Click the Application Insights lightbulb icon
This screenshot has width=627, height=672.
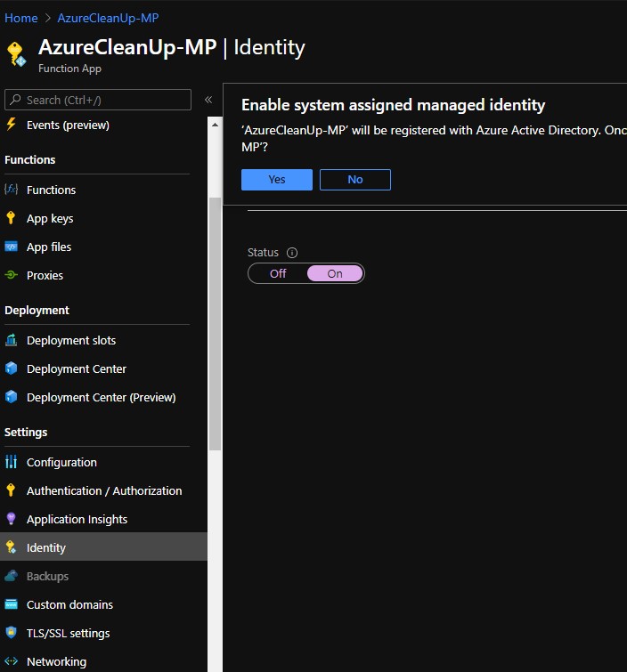[x=11, y=519]
